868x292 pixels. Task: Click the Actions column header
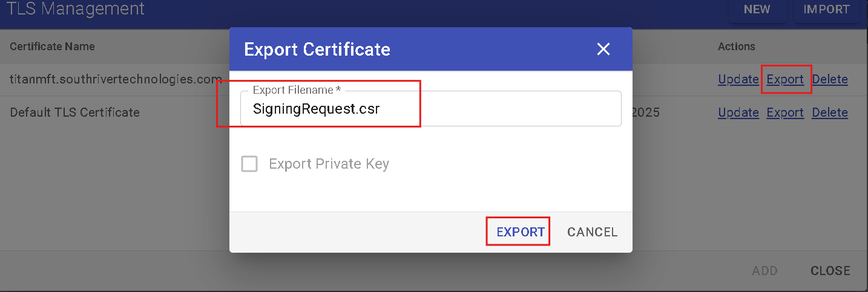pos(736,47)
